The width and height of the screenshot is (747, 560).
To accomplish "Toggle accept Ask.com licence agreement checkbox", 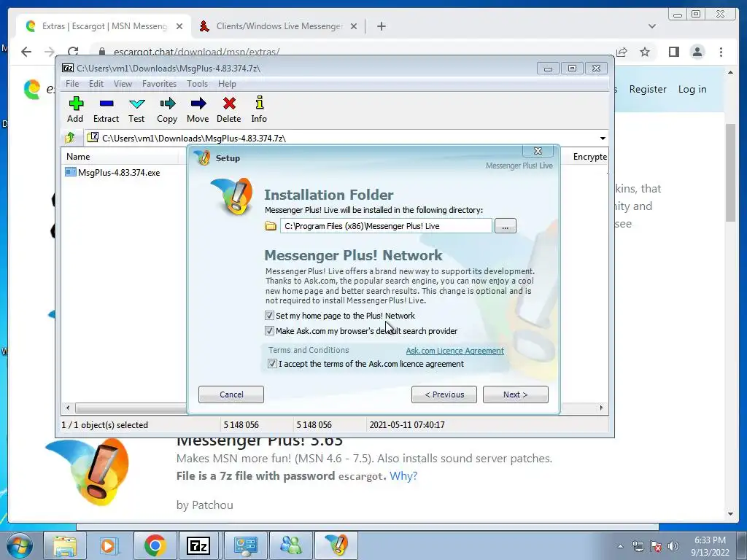I will 272,364.
